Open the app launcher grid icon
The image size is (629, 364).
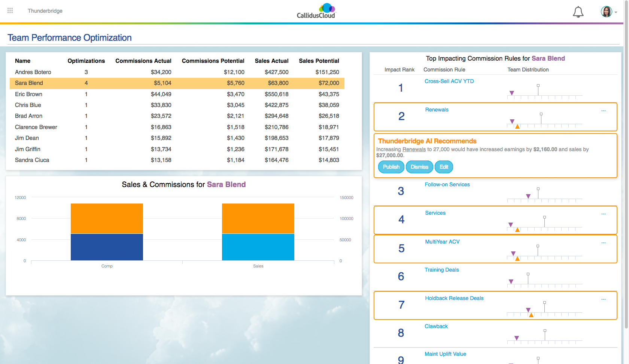click(x=10, y=10)
